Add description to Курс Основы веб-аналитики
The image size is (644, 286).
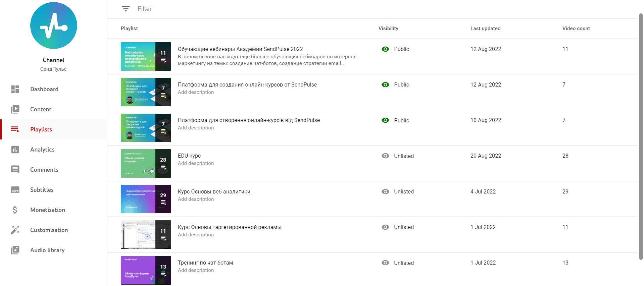tap(196, 199)
